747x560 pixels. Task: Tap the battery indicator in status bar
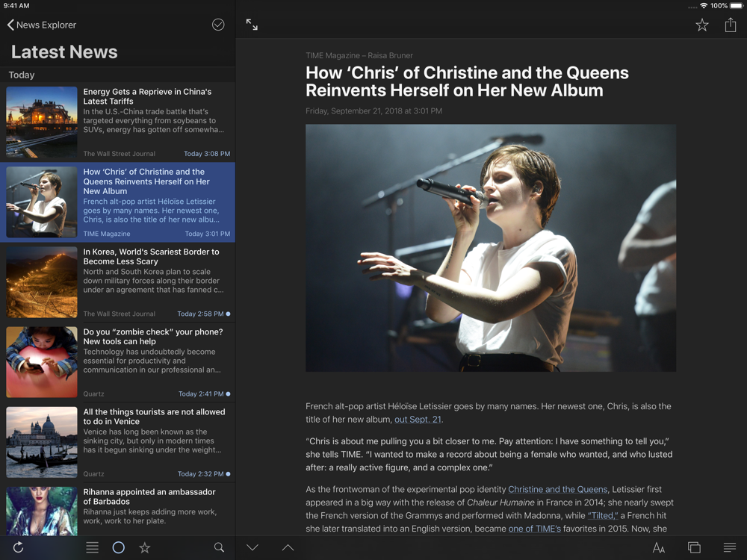[737, 6]
